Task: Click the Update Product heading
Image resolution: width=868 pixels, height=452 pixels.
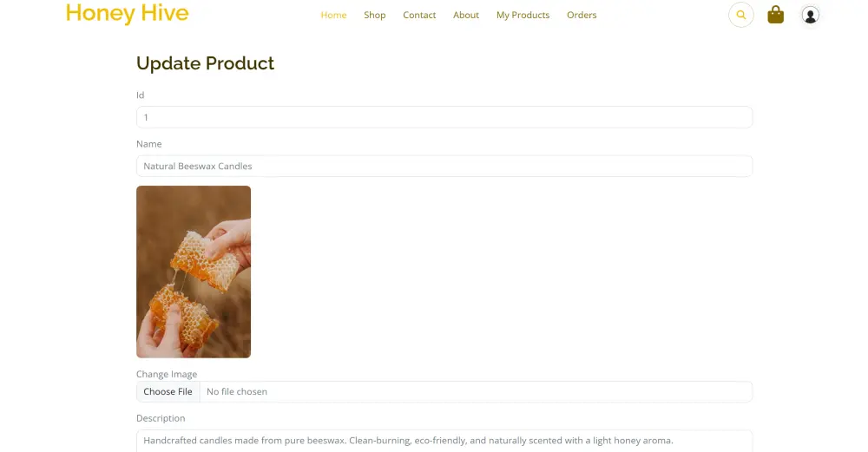Action: pos(205,63)
